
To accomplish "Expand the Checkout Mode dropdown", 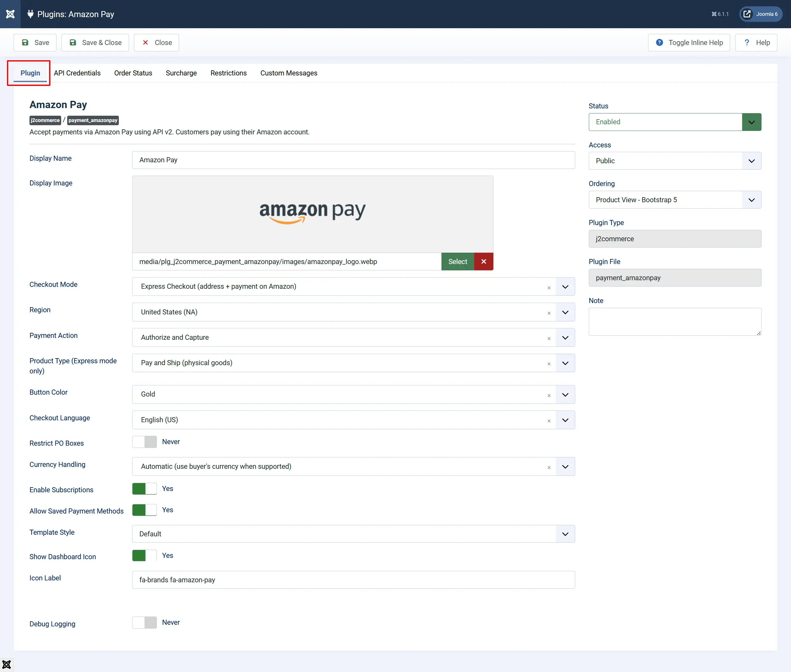I will tap(565, 287).
